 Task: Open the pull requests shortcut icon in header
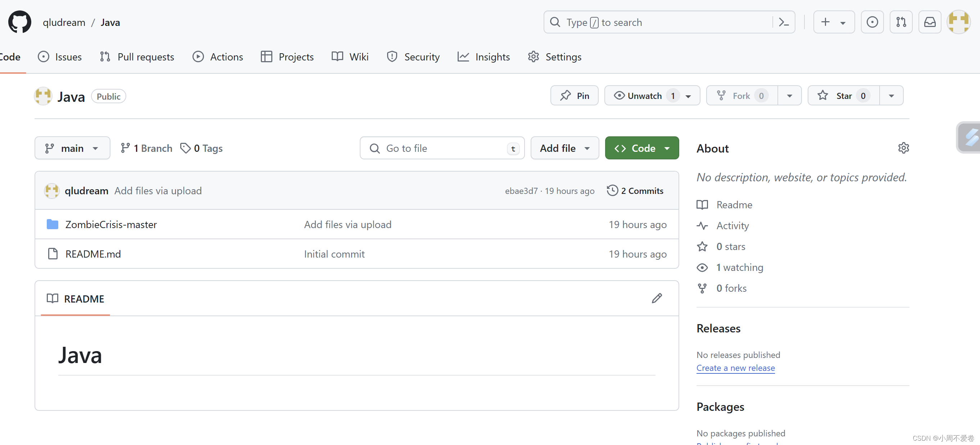click(x=901, y=22)
